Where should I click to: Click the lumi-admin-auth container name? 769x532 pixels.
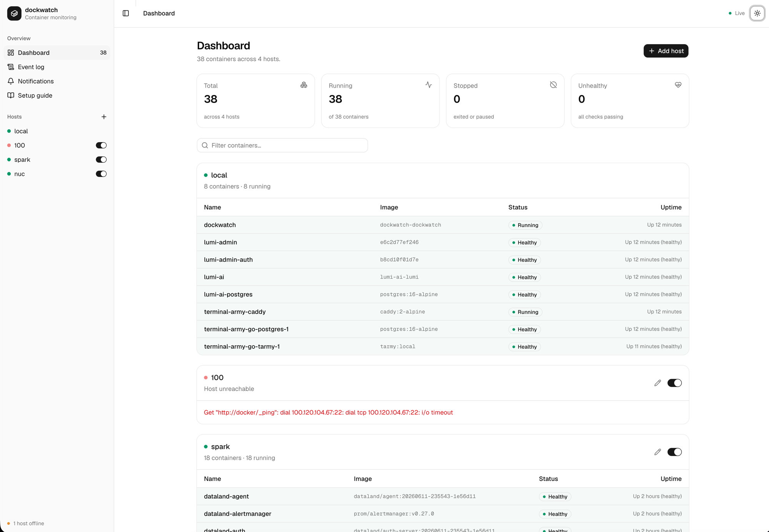pos(228,259)
